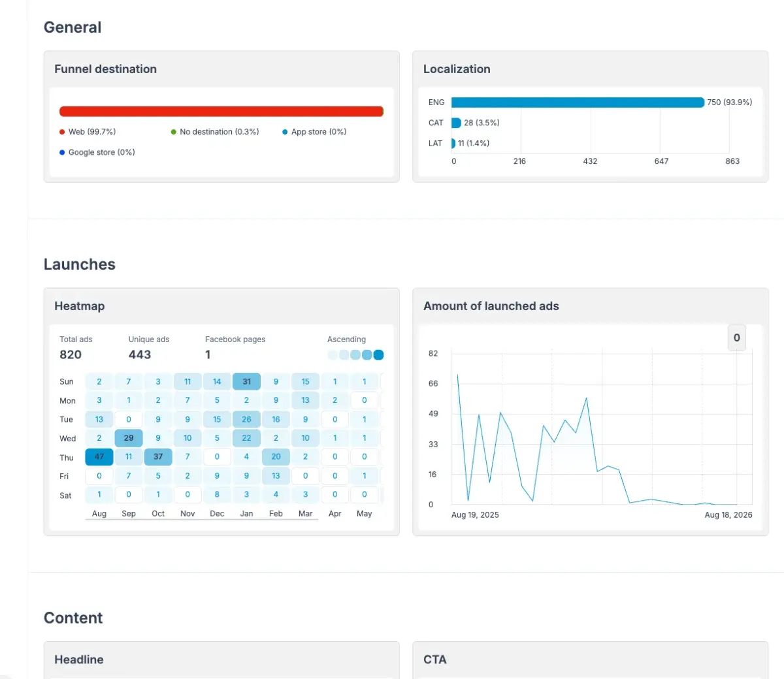Click the Total ads value 820
The width and height of the screenshot is (784, 679).
71,355
